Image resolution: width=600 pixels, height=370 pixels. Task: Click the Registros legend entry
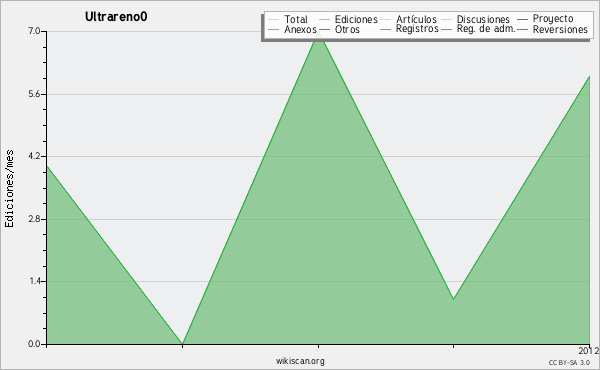[x=417, y=29]
